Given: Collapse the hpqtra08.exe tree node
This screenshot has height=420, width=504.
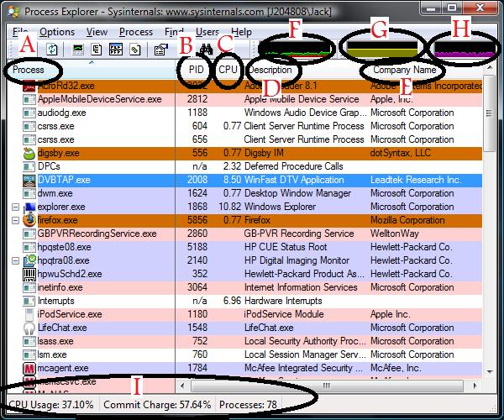Looking at the screenshot, I should tap(15, 260).
